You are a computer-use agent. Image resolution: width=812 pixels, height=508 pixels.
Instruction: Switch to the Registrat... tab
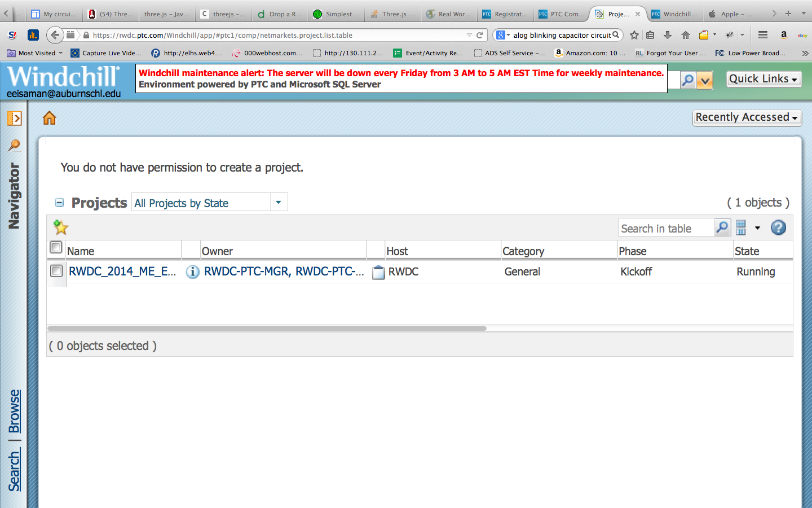(505, 14)
